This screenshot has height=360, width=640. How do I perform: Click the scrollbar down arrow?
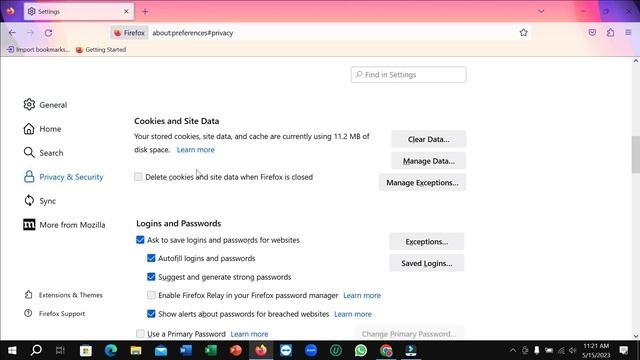tap(636, 336)
